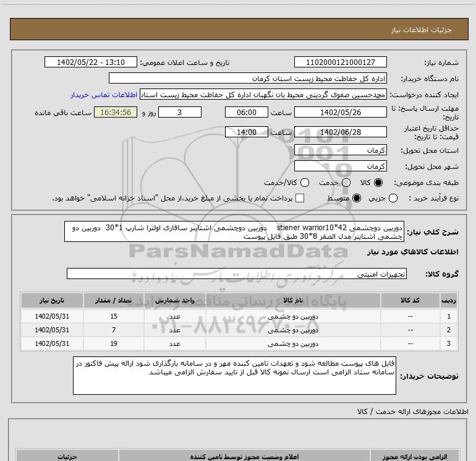This screenshot has width=476, height=461.
Task: Click the request creator name field
Action: click(263, 95)
